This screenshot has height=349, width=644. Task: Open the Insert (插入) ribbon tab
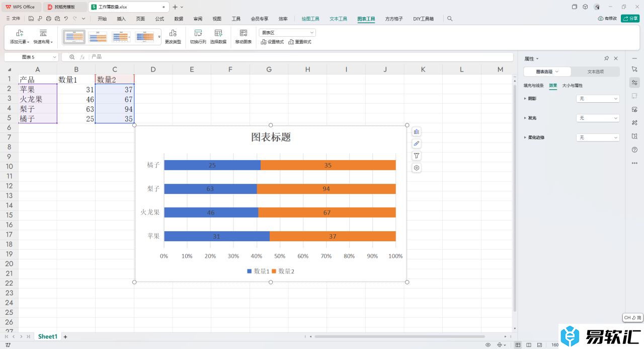(x=121, y=19)
